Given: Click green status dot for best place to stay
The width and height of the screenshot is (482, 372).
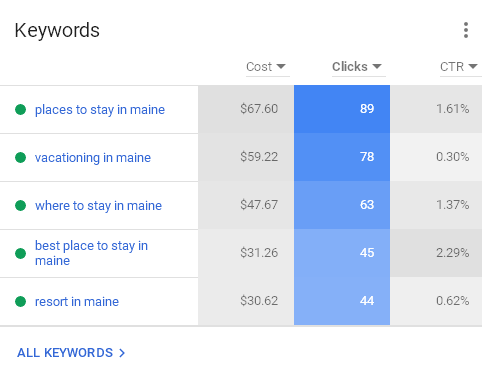Looking at the screenshot, I should pyautogui.click(x=21, y=253).
